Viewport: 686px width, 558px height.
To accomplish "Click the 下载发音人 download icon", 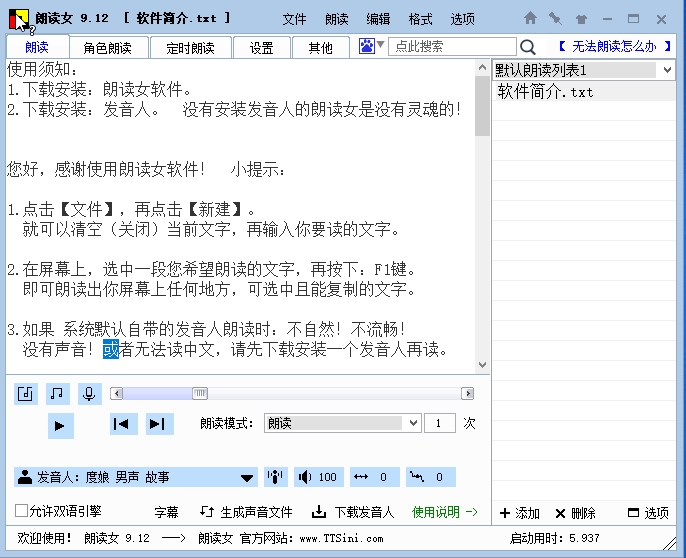I will (319, 512).
